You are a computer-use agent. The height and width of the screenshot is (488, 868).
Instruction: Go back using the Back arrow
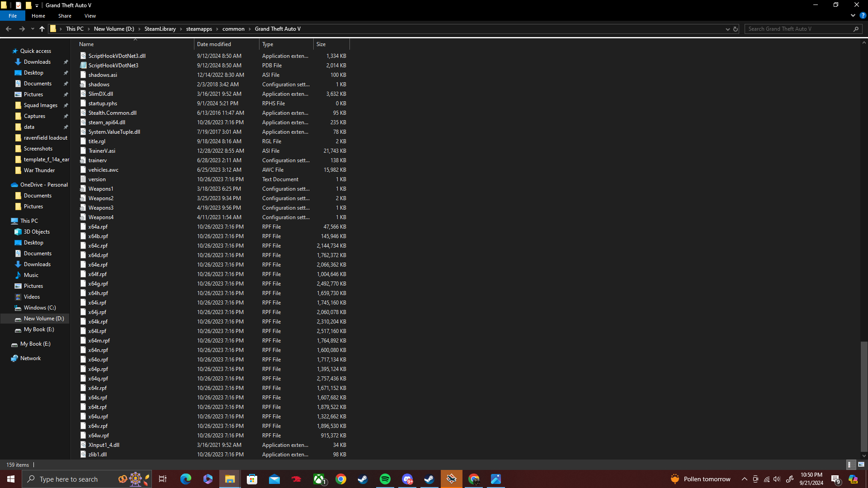pyautogui.click(x=9, y=29)
